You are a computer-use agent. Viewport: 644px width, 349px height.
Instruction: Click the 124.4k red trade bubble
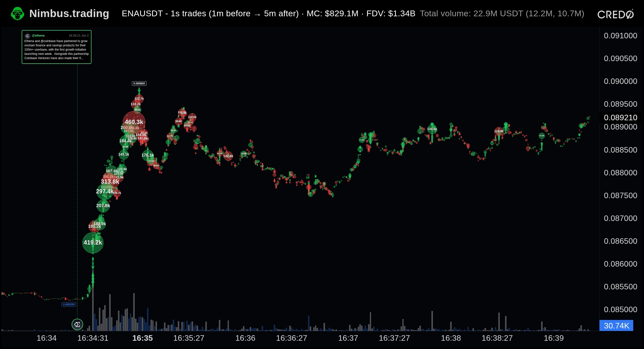pos(499,131)
